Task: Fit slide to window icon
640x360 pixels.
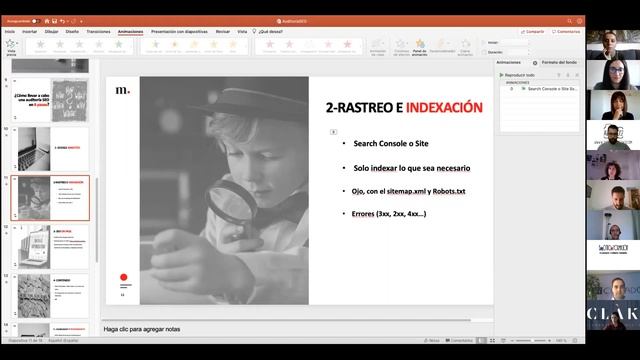Action: coord(575,340)
